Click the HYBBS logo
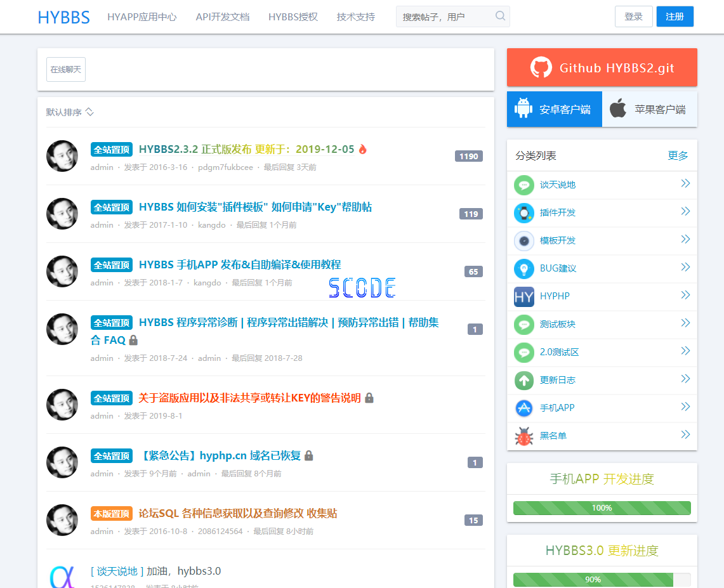The height and width of the screenshot is (588, 724). [x=63, y=17]
